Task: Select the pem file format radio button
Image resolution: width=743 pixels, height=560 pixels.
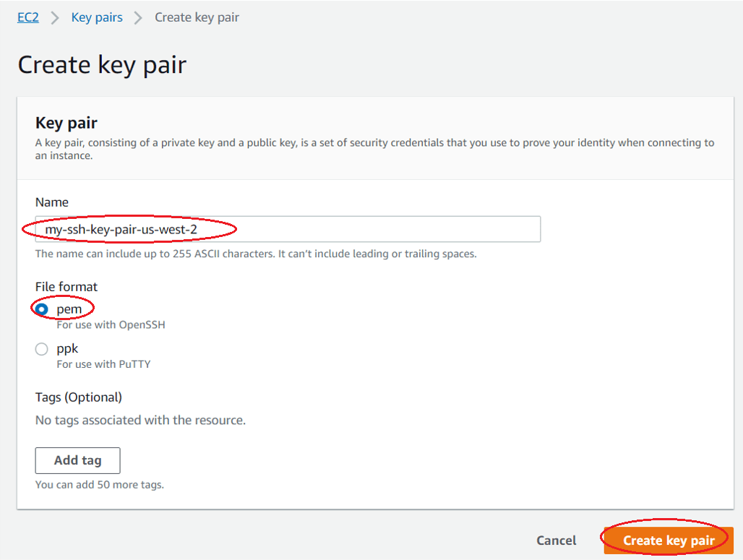Action: point(42,309)
